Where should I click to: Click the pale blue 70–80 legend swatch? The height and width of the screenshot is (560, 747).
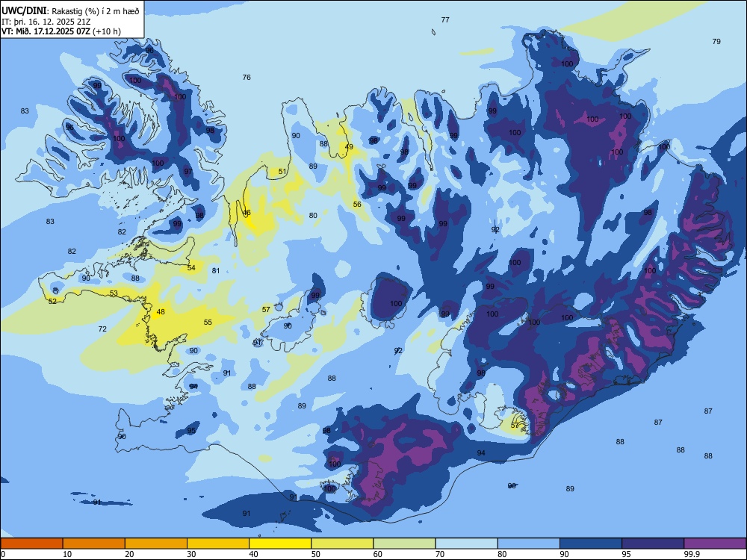tap(466, 544)
